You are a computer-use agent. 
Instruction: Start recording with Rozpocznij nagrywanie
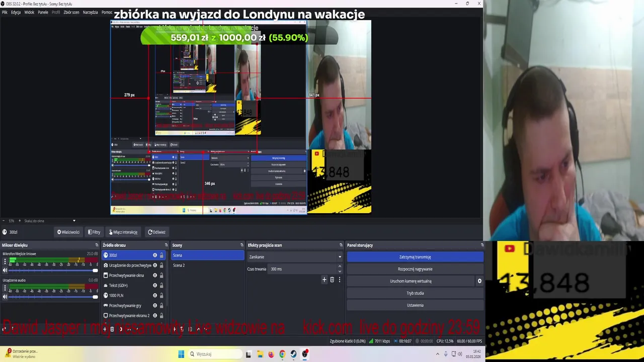(x=415, y=269)
